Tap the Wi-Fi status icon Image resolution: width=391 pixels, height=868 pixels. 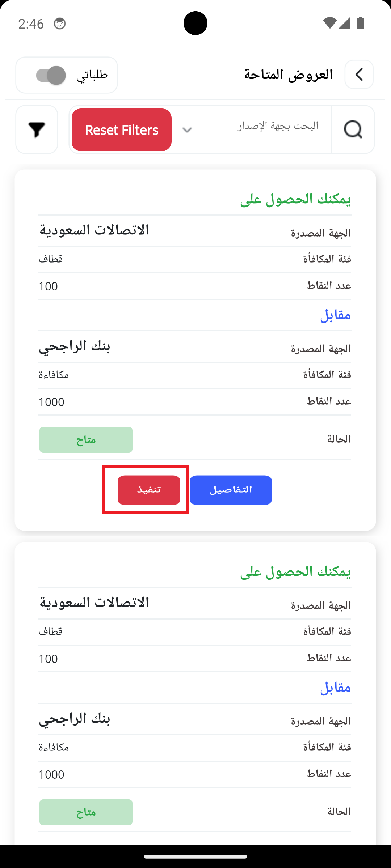(x=329, y=23)
